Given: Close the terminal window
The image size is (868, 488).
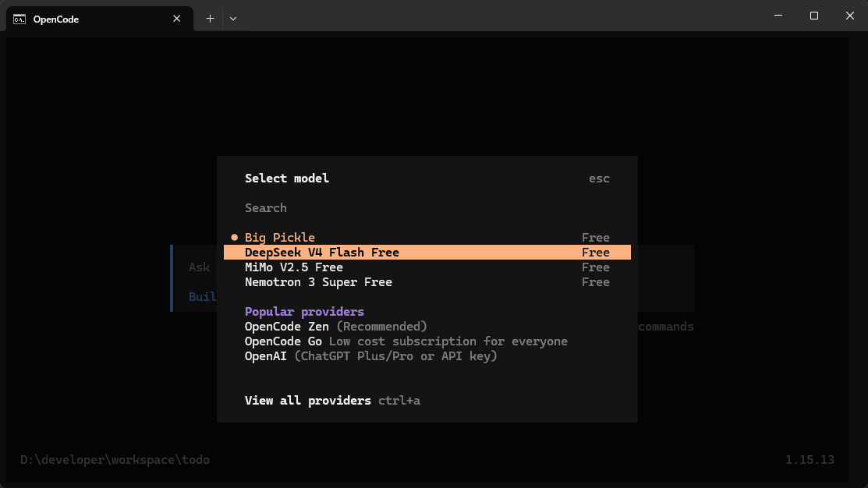Looking at the screenshot, I should point(850,16).
